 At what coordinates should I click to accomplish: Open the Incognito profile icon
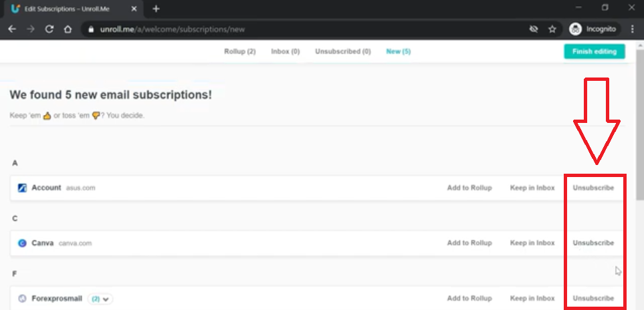tap(575, 29)
